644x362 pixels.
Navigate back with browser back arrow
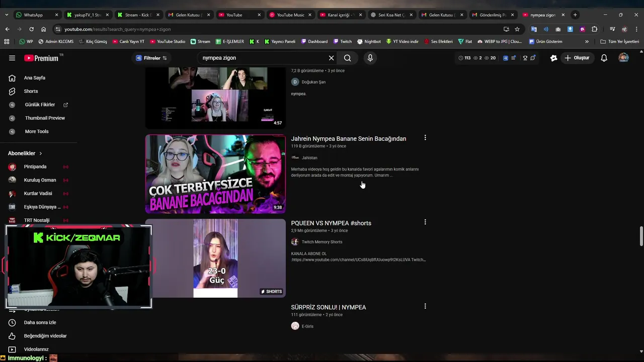pos(7,29)
